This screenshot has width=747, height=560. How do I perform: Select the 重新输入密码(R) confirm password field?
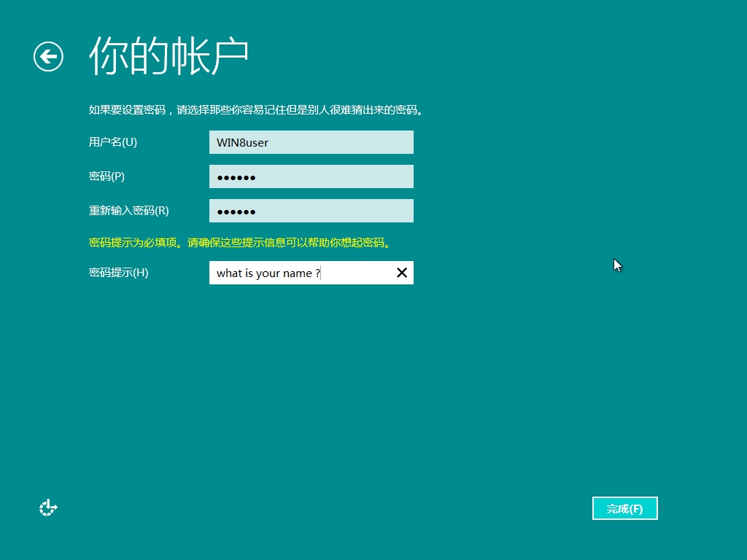(311, 211)
